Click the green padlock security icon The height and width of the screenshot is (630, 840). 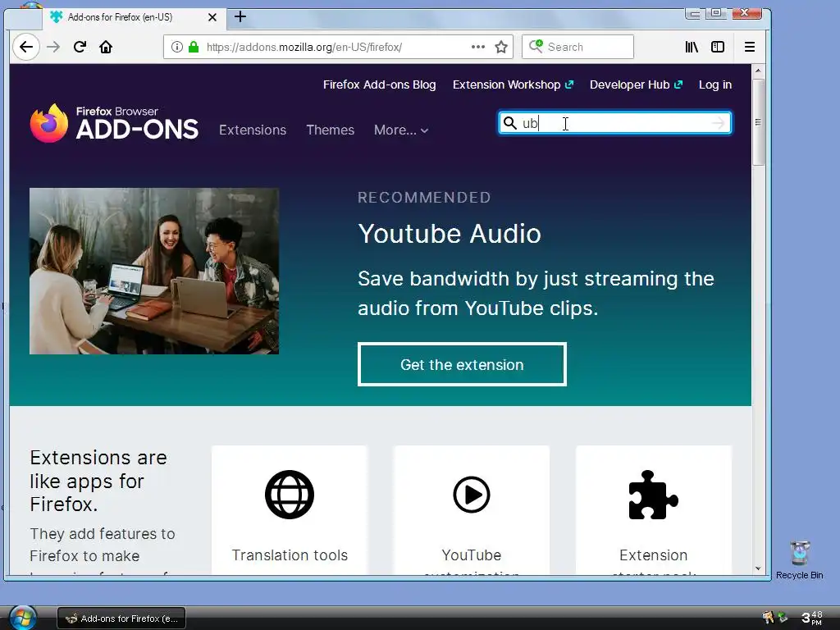pos(194,47)
